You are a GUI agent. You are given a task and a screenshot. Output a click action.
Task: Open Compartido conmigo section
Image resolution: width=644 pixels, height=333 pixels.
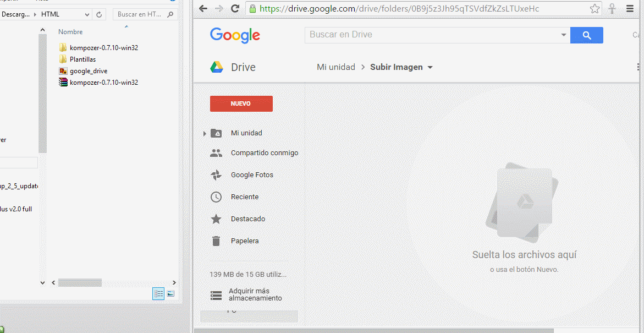point(265,153)
